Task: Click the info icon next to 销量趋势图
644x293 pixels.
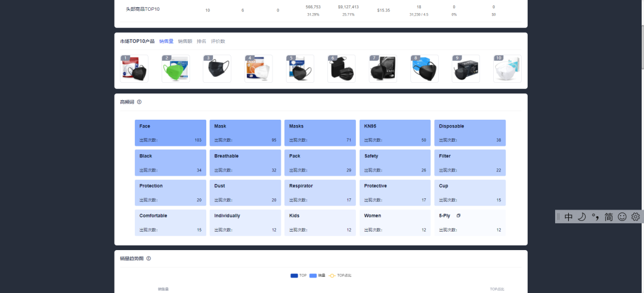Action: tap(148, 258)
